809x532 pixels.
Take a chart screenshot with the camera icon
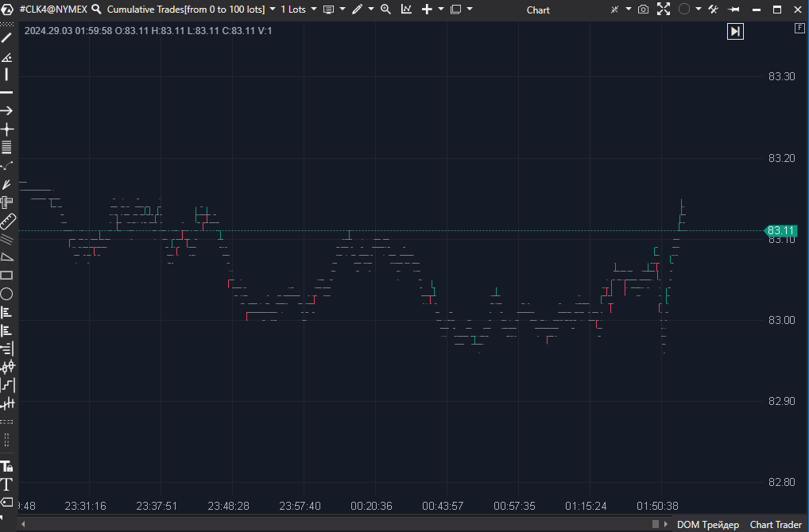coord(644,9)
